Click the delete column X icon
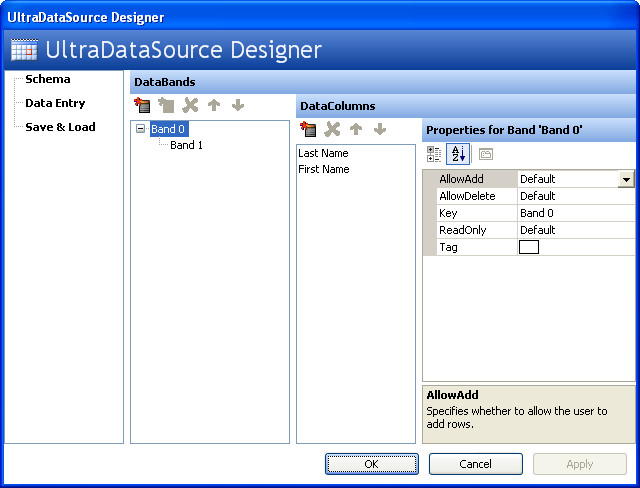This screenshot has height=488, width=640. [x=332, y=129]
